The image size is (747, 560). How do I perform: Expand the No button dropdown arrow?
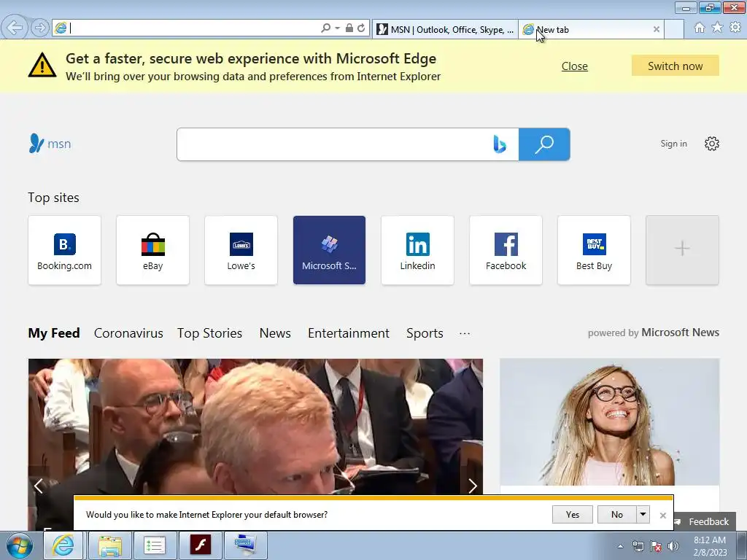coord(643,514)
